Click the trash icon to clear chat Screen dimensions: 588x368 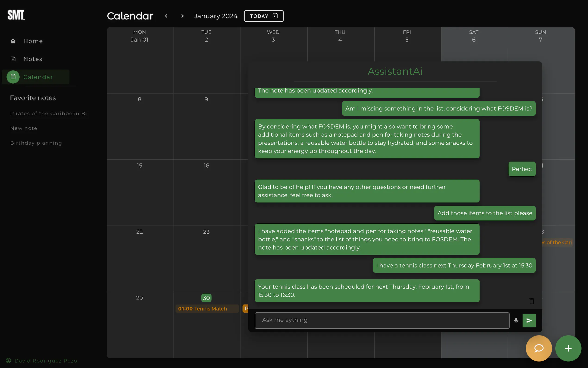click(531, 301)
